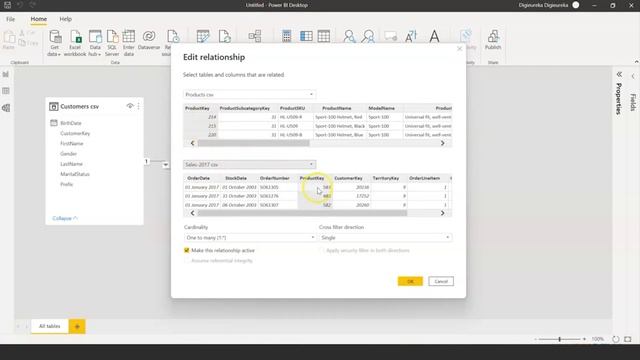Click the zoom slider handle
The width and height of the screenshot is (640, 360).
[560, 339]
